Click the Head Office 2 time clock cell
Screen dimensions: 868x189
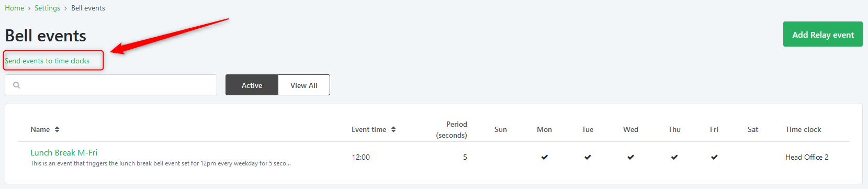(807, 157)
